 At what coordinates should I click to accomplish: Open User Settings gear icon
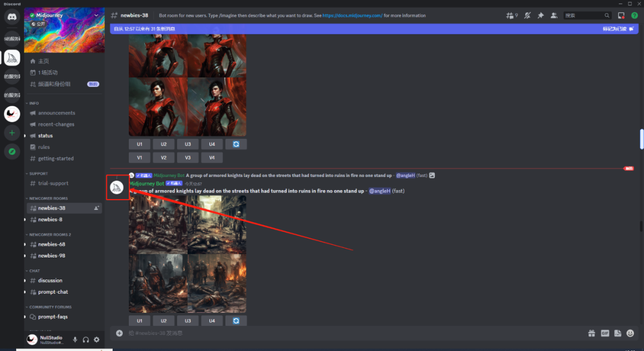click(97, 340)
